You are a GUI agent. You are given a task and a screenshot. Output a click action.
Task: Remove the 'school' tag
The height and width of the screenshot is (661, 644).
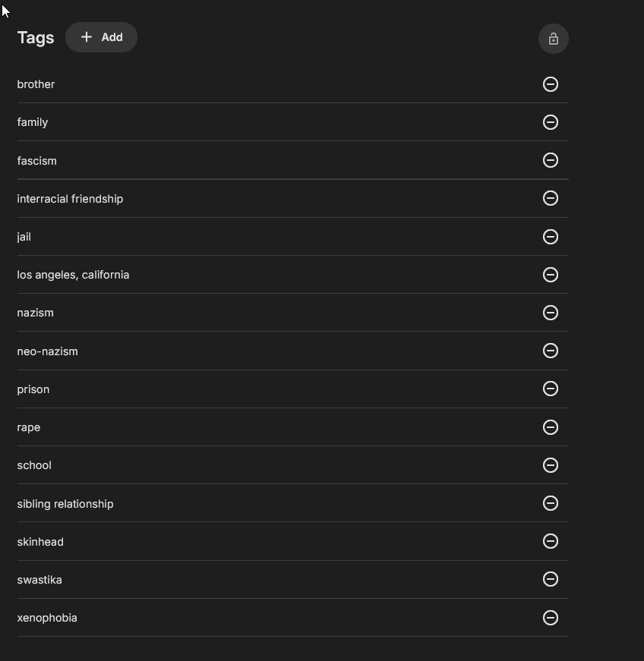551,465
